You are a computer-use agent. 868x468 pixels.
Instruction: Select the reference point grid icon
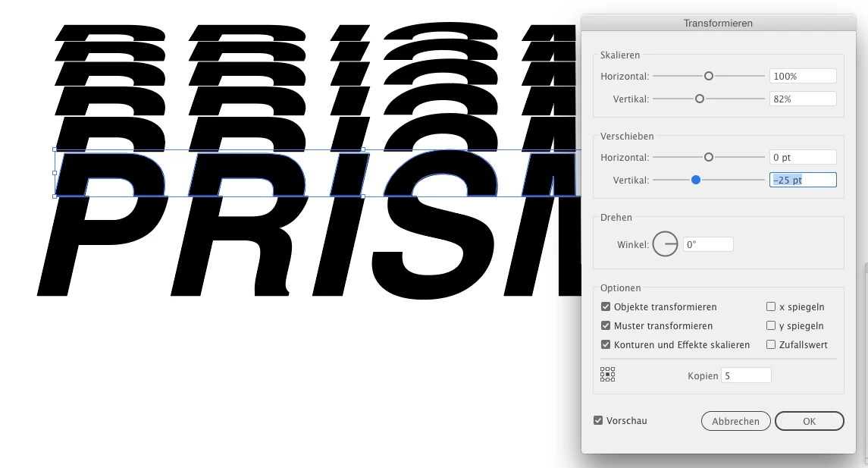(x=607, y=375)
